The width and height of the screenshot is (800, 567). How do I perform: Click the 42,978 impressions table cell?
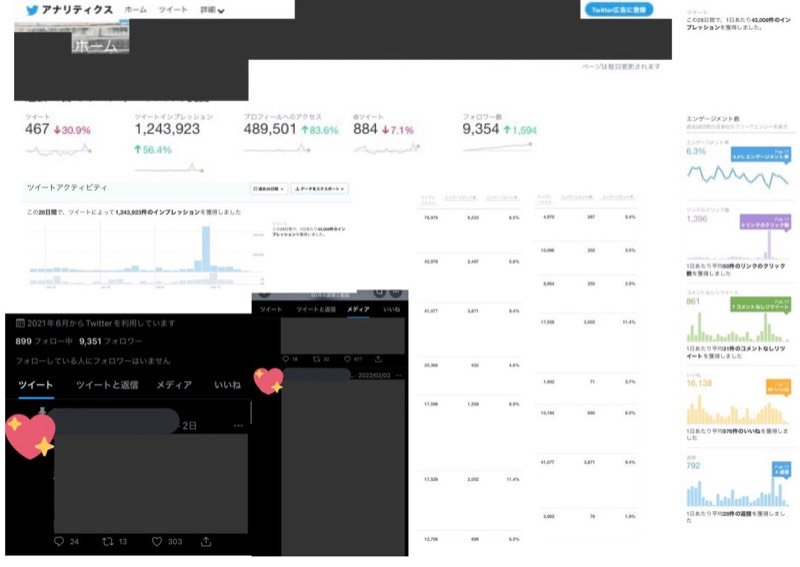(431, 261)
